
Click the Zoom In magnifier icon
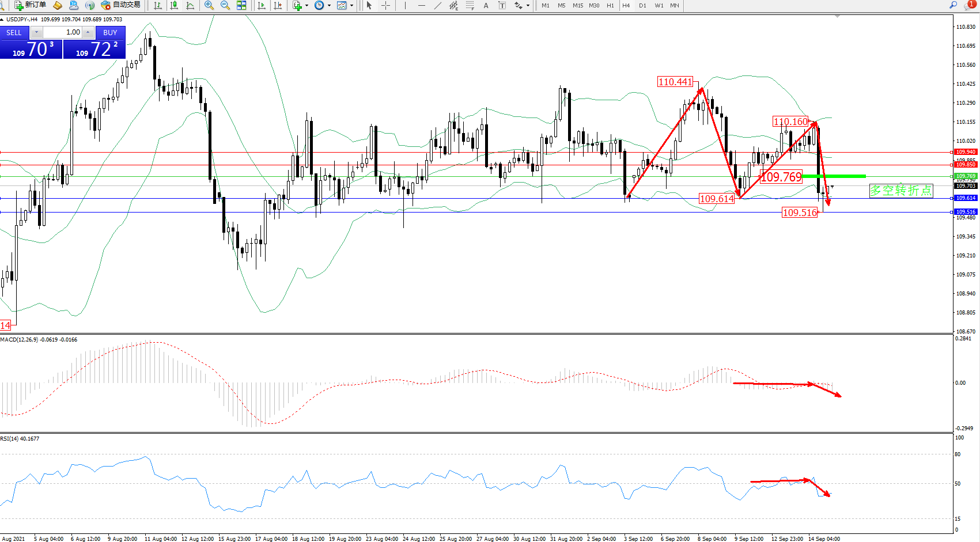click(209, 5)
